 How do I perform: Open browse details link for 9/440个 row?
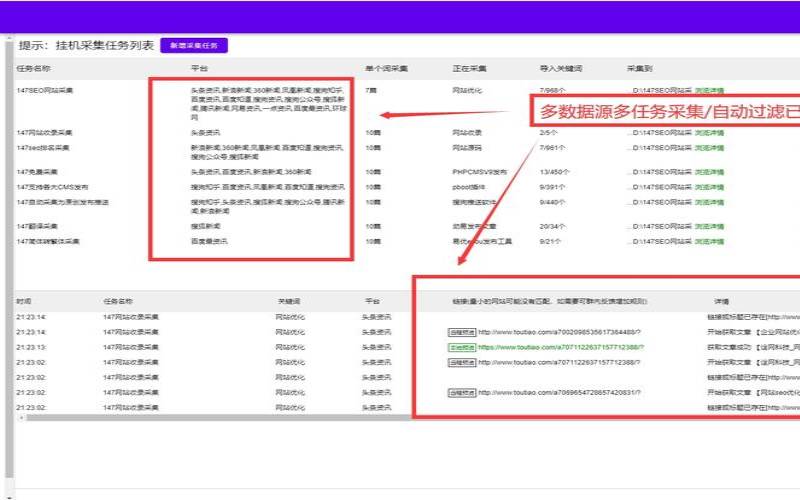709,203
